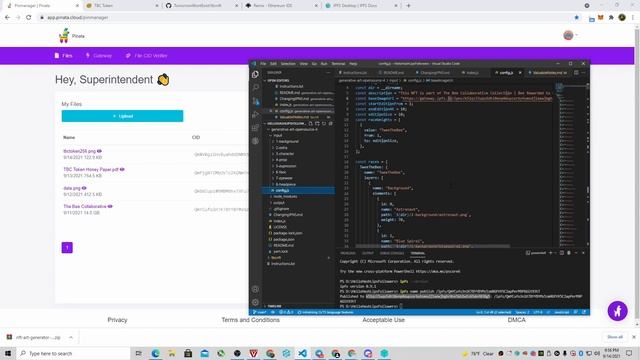
Task: Switch to the Output panel tab
Action: click(367, 253)
